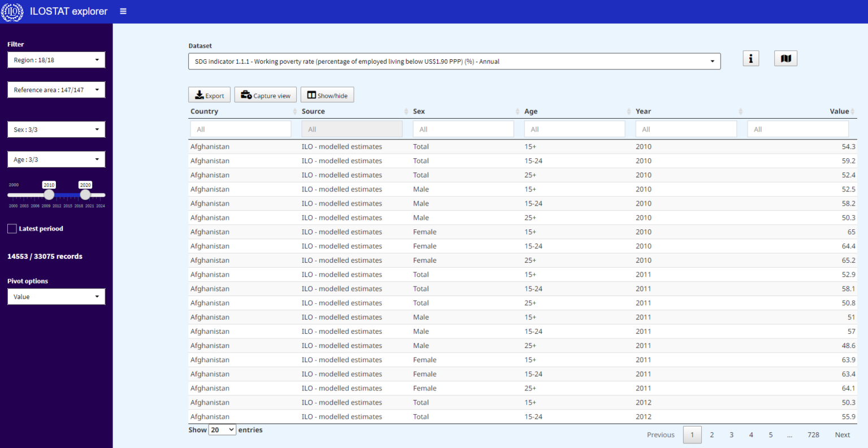Open the Dataset selection dropdown
This screenshot has height=448, width=868.
(x=454, y=61)
